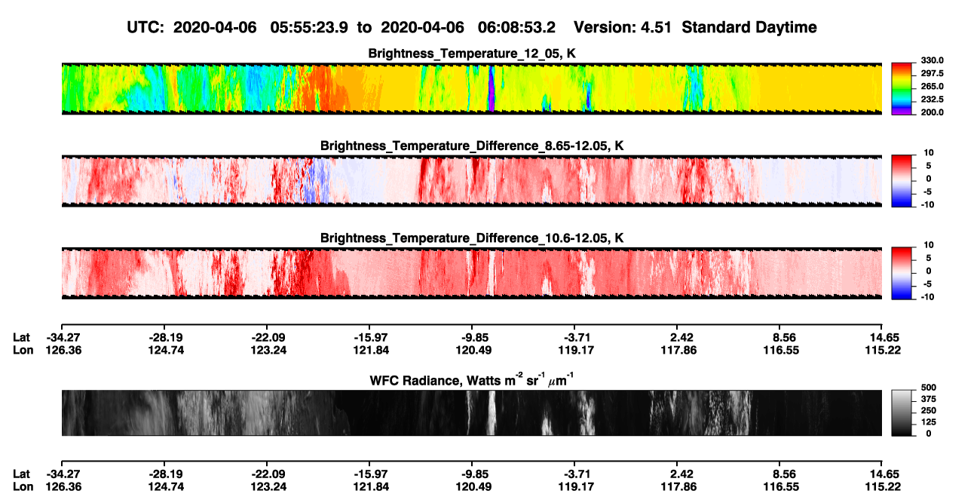
Task: Click latitude -28.19 on the upper axis
Action: click(167, 337)
